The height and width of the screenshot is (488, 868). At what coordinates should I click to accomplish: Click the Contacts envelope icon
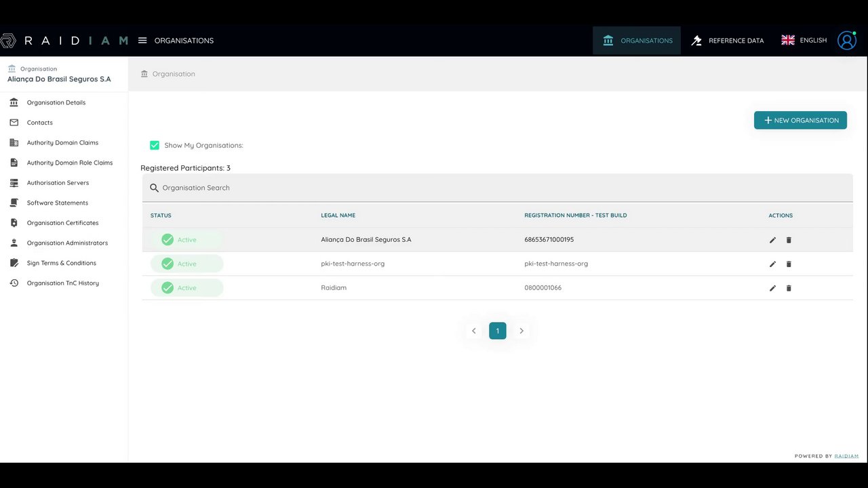click(x=14, y=123)
